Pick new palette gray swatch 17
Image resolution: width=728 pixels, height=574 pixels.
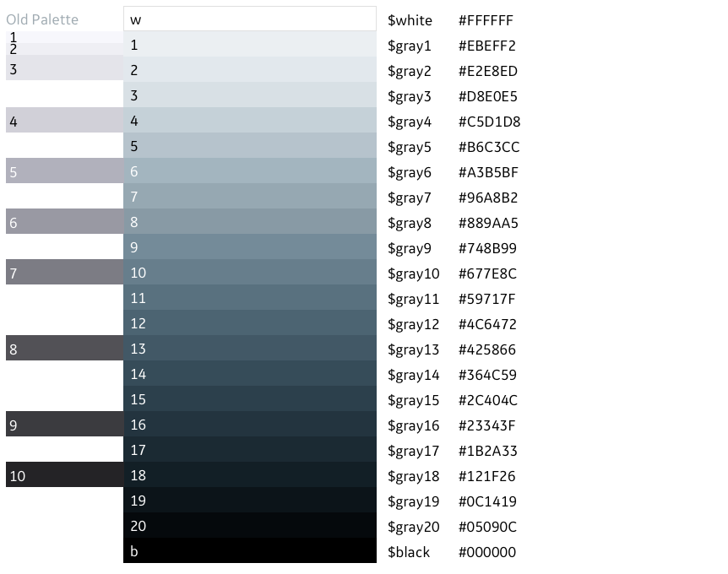tap(250, 449)
